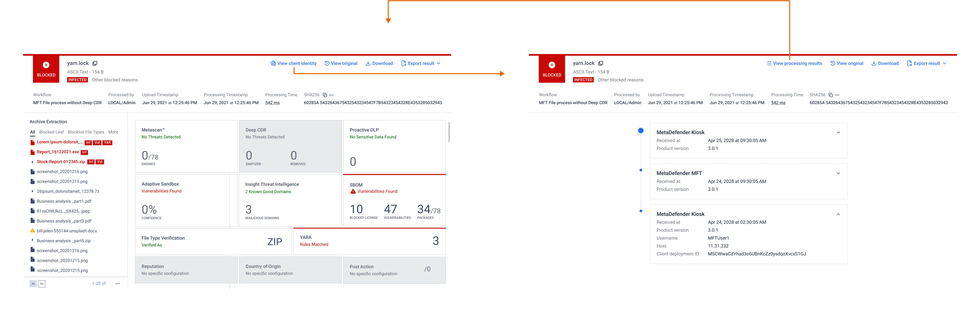Image resolution: width=980 pixels, height=320 pixels.
Task: Click SBOM red warning triangle icon
Action: click(x=353, y=192)
